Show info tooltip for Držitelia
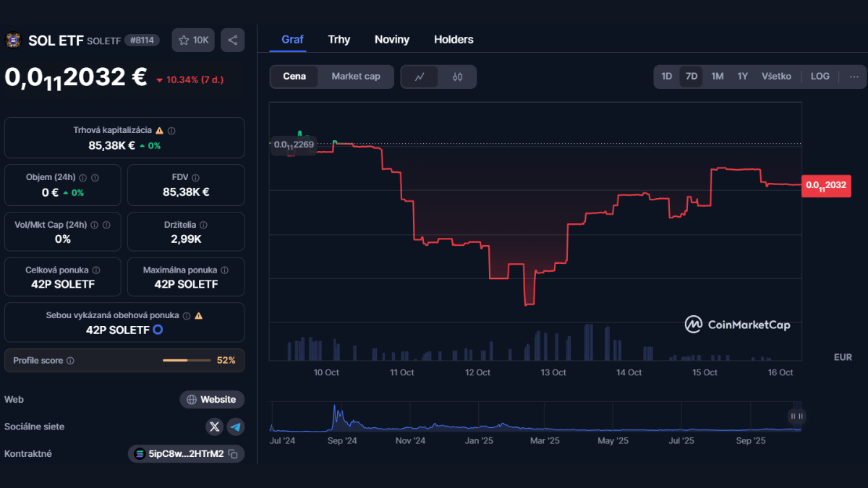This screenshot has width=868, height=488. 203,225
